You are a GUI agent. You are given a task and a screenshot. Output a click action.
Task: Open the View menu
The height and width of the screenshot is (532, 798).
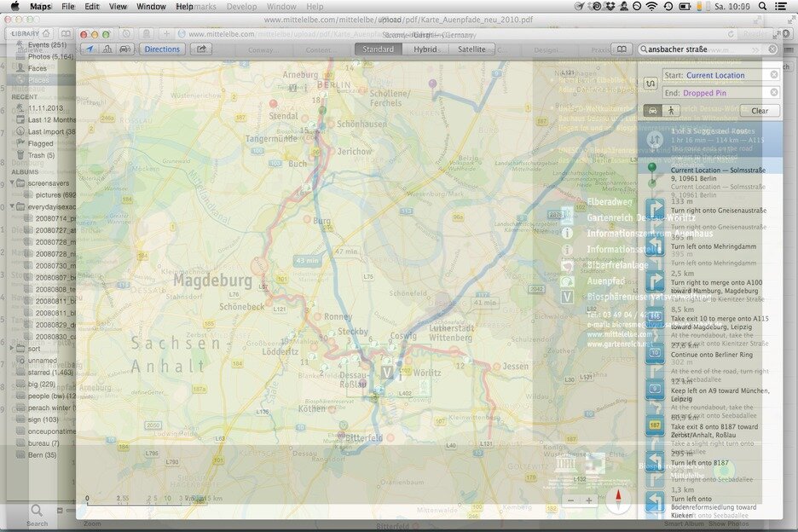(118, 7)
